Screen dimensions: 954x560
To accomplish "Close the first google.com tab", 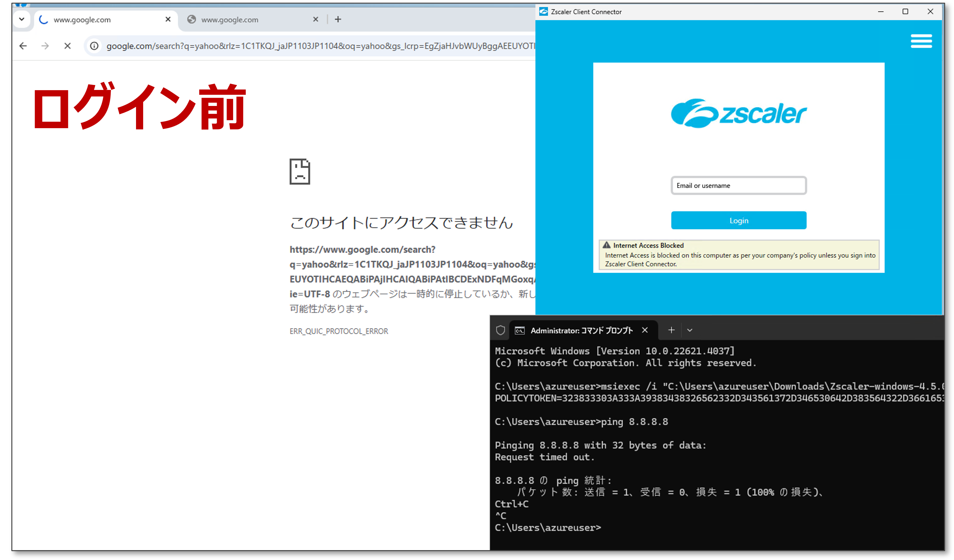I will tap(168, 19).
